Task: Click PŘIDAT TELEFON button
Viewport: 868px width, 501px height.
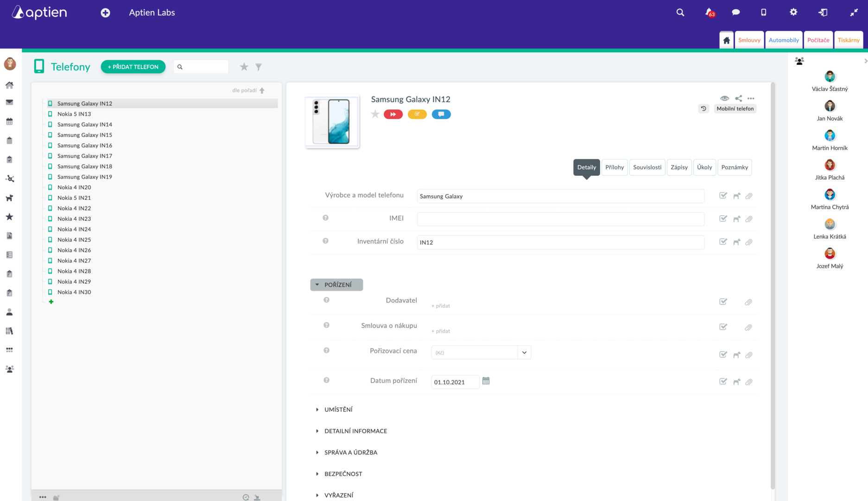Action: pyautogui.click(x=133, y=67)
